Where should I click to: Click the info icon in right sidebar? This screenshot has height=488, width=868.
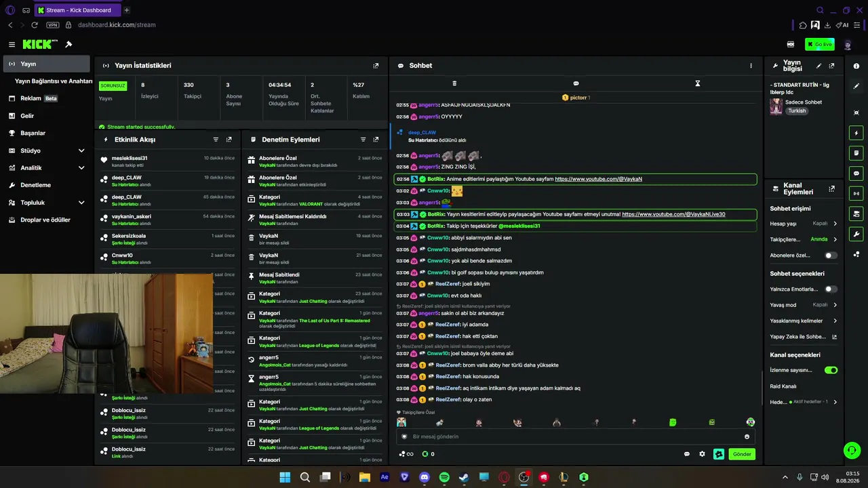coord(856,66)
